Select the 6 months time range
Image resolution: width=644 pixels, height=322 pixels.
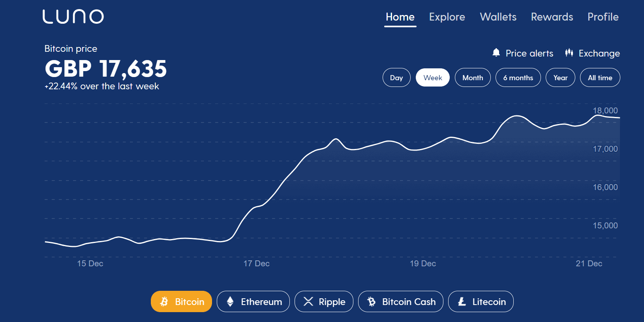tap(518, 77)
